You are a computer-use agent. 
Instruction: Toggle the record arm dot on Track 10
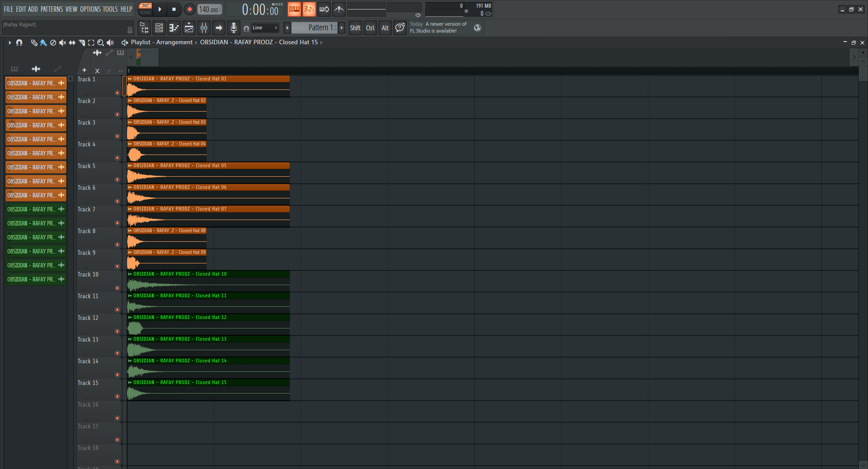tap(117, 288)
